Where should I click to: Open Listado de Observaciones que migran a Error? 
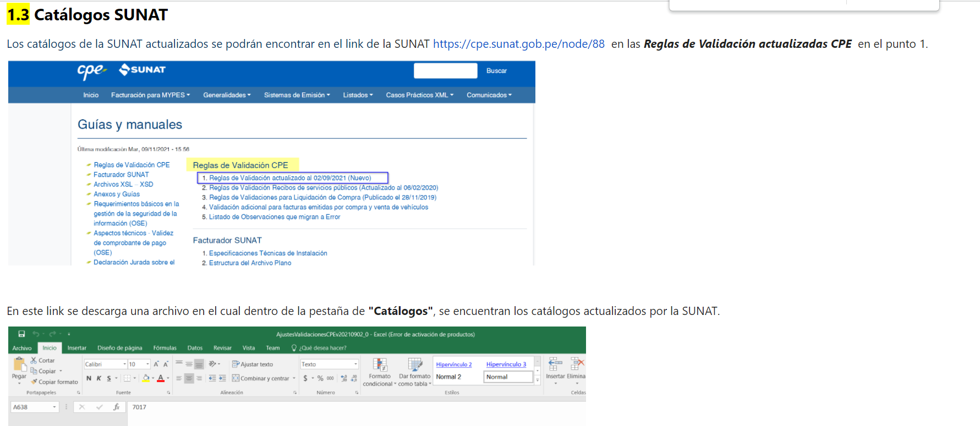(x=275, y=217)
